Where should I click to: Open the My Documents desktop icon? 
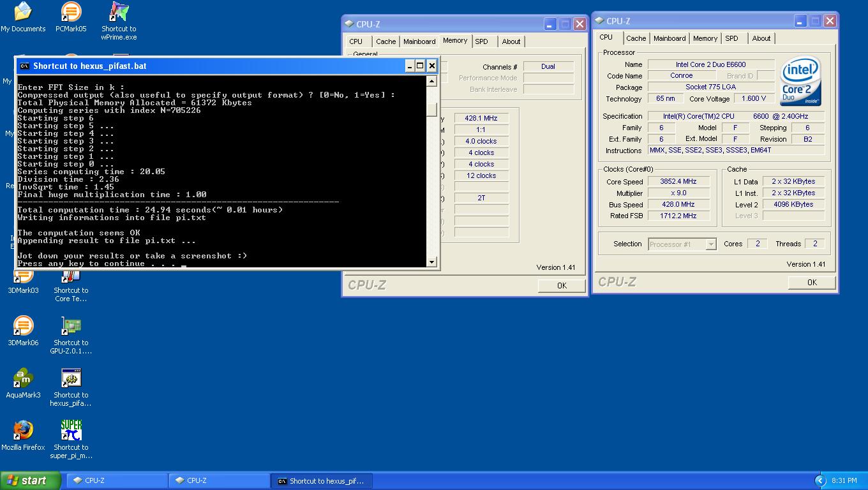(23, 17)
